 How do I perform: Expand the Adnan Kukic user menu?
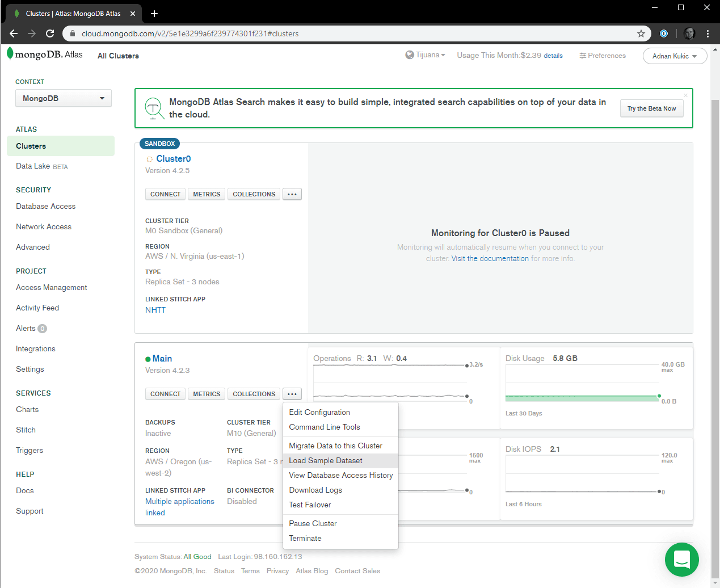pyautogui.click(x=675, y=56)
